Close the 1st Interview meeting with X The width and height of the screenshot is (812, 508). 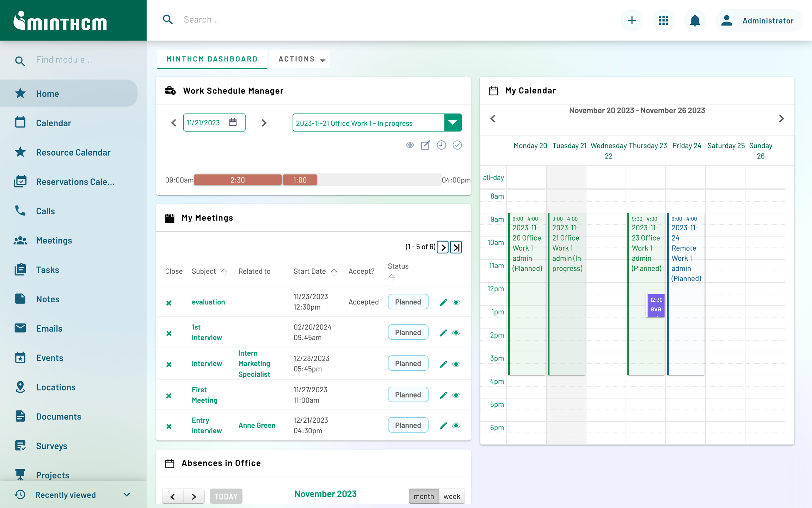click(x=169, y=333)
